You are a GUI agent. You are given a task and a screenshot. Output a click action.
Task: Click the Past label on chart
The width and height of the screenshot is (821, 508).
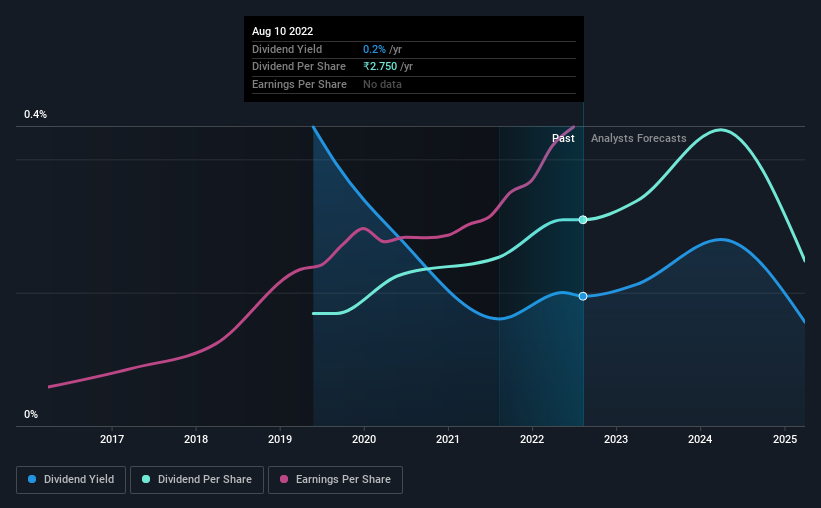click(x=563, y=138)
